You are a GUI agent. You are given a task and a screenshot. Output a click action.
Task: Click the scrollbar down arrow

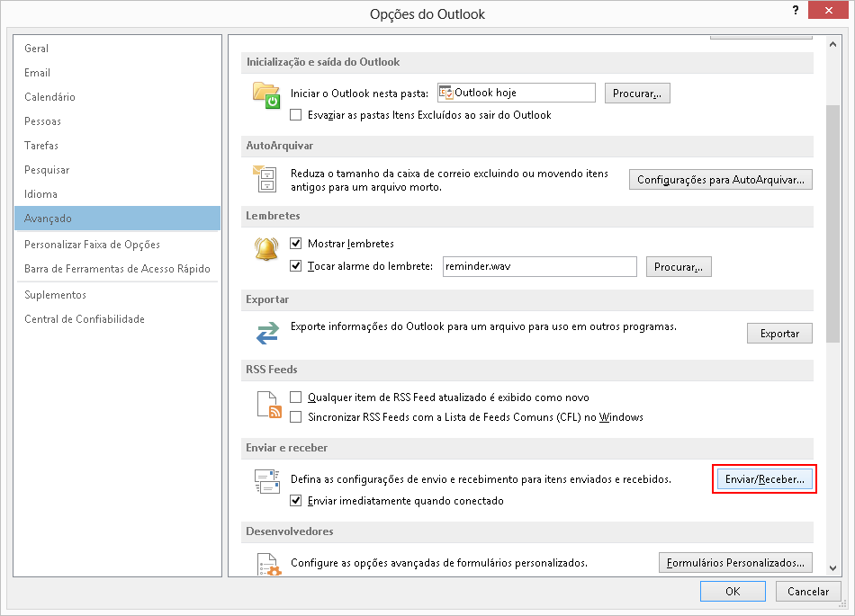(832, 568)
